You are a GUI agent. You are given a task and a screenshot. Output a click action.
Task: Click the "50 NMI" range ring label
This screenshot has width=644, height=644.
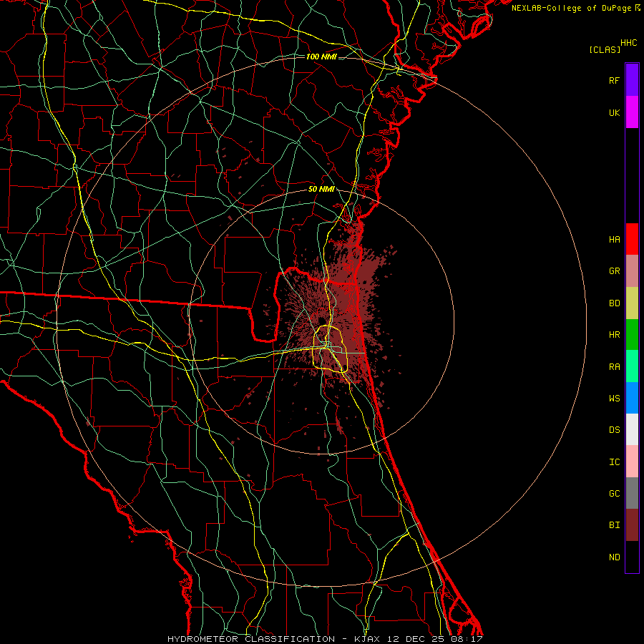pyautogui.click(x=321, y=189)
